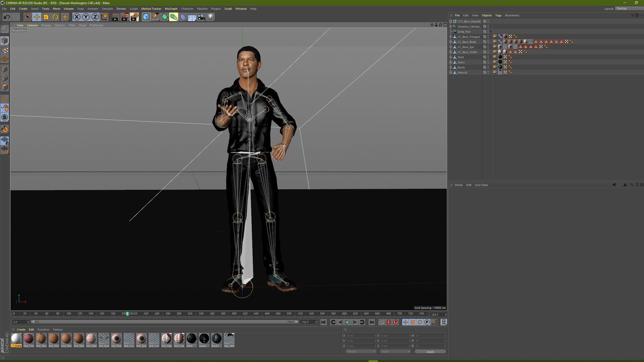Expand the Shadow_Catcher_ object
Viewport: 644px width, 362px height.
point(451,26)
